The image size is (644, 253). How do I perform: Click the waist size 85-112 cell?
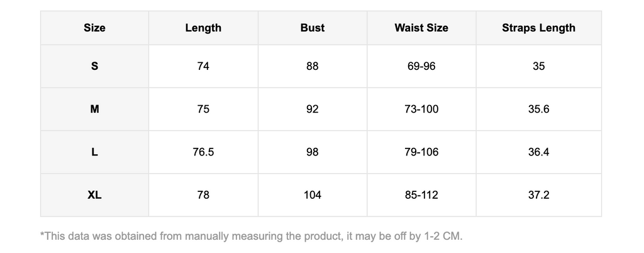(421, 195)
